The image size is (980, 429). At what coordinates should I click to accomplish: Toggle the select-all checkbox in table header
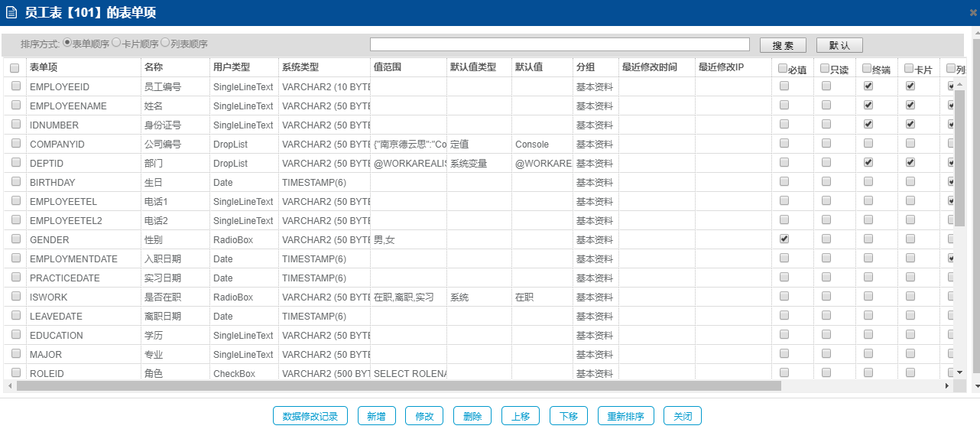tap(15, 68)
